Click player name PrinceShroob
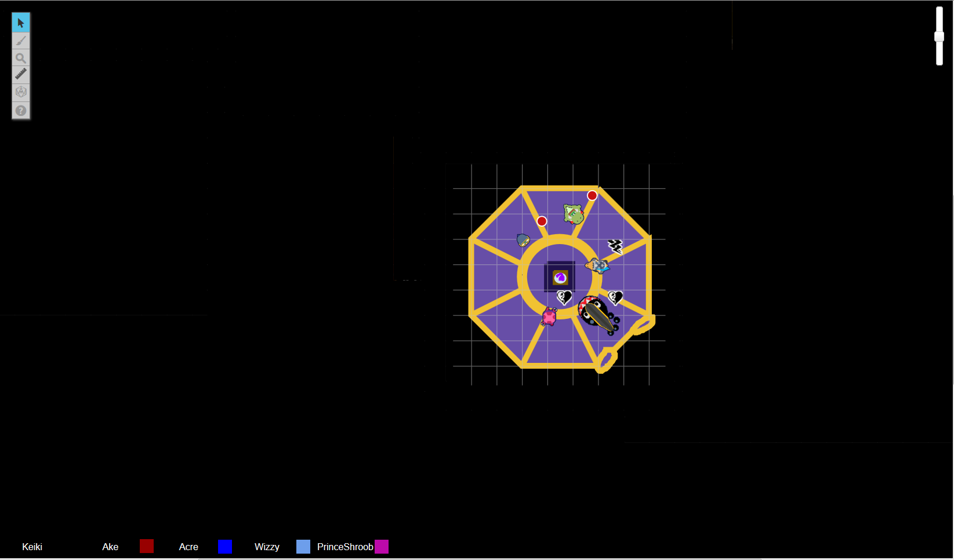This screenshot has height=560, width=954. (345, 547)
